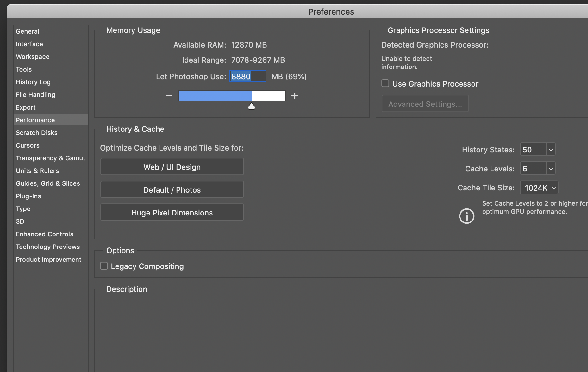Click the Default / Photos button
Viewport: 588px width, 372px height.
pyautogui.click(x=172, y=190)
